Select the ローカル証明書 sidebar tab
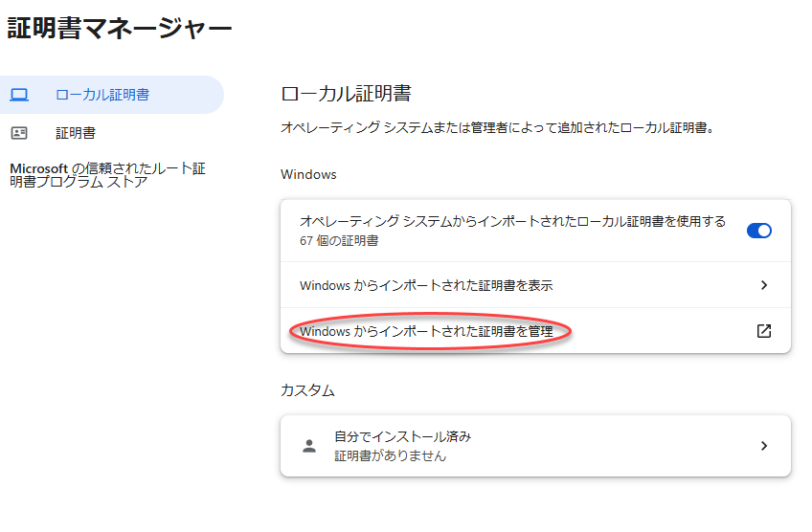Image resolution: width=812 pixels, height=532 pixels. point(102,95)
